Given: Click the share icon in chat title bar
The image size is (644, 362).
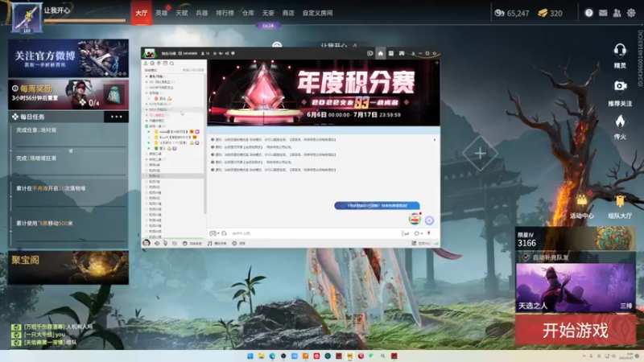Looking at the screenshot, I should coord(227,53).
